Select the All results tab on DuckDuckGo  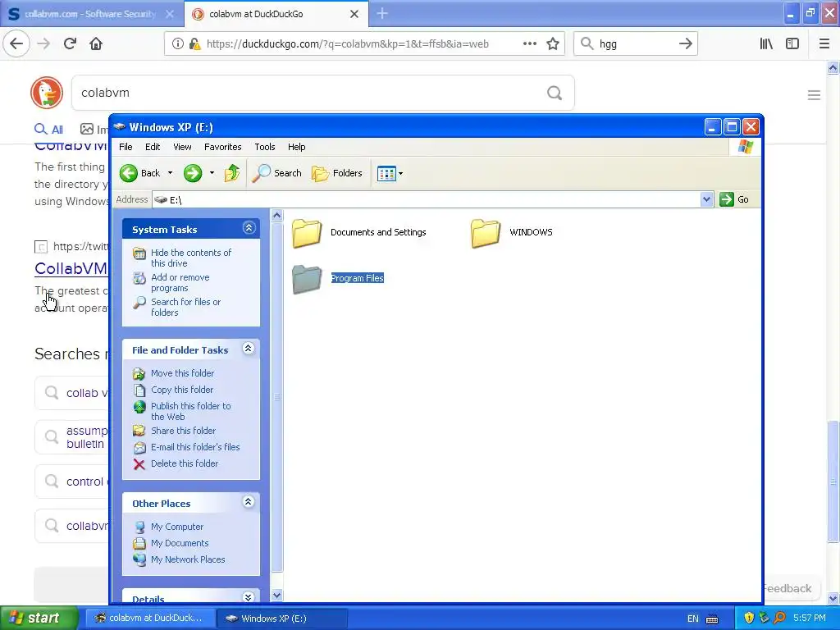coord(48,129)
